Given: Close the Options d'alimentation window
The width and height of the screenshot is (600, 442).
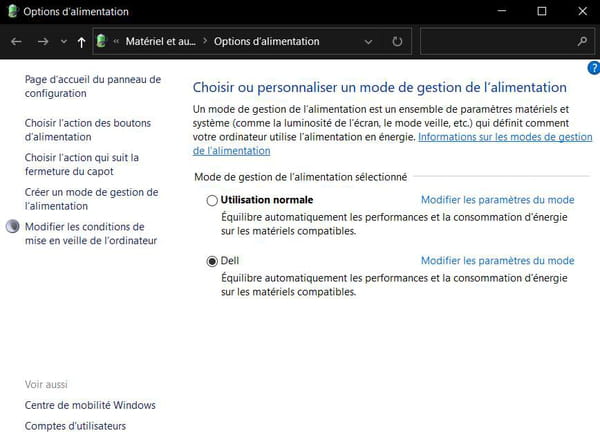Looking at the screenshot, I should (x=582, y=11).
